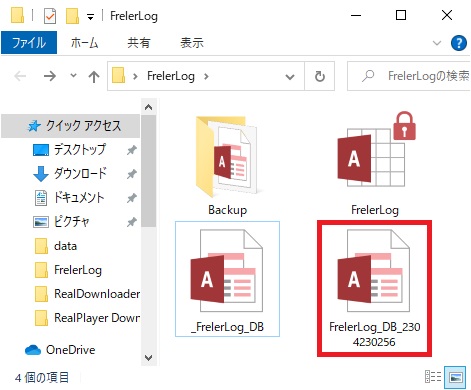This screenshot has width=471, height=390.
Task: Click the help question mark icon
Action: [x=459, y=43]
